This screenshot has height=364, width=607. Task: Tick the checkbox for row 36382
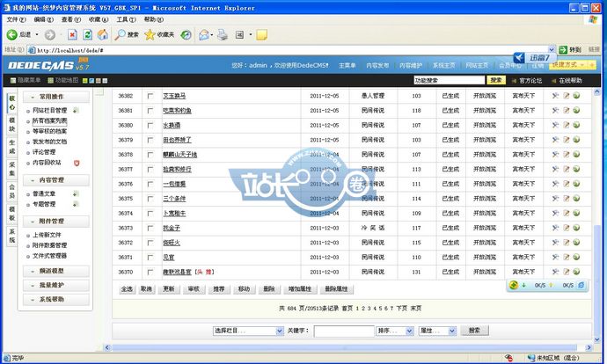pos(150,96)
